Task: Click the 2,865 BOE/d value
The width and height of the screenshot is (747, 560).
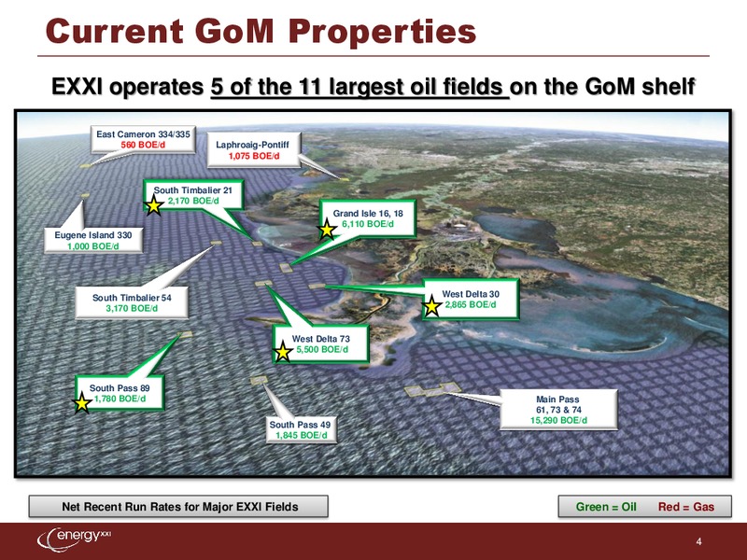Action: coord(471,304)
